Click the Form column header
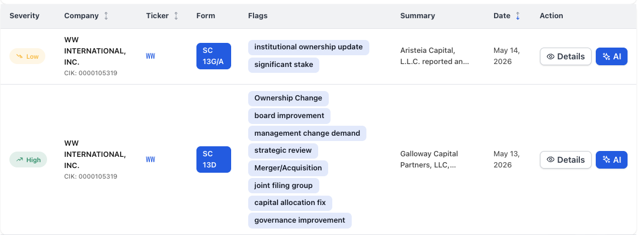644x235 pixels. (206, 16)
